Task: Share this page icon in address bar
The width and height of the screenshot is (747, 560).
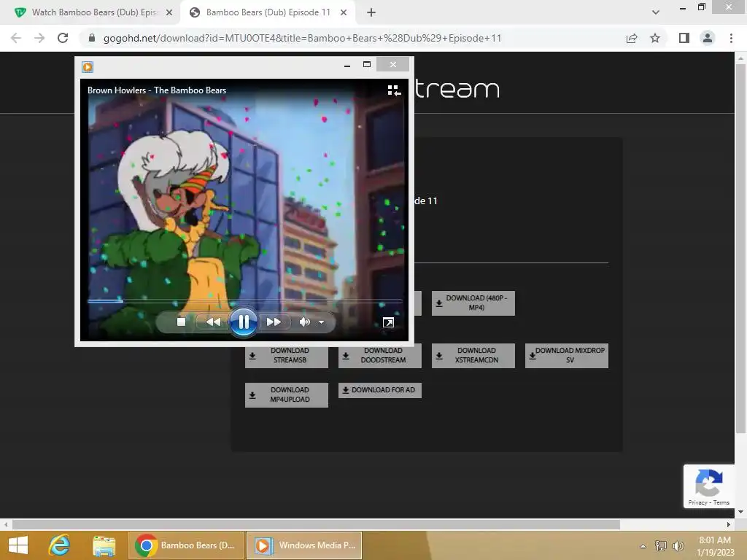Action: tap(632, 38)
